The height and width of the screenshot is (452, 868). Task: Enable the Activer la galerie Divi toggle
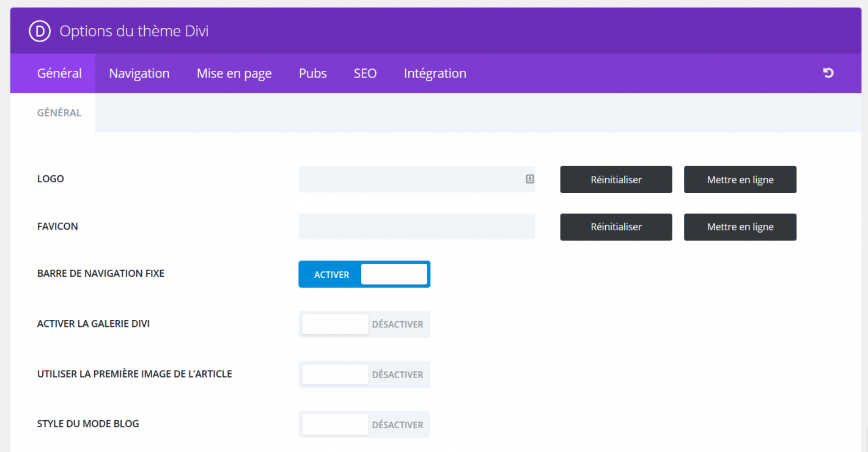(x=364, y=324)
